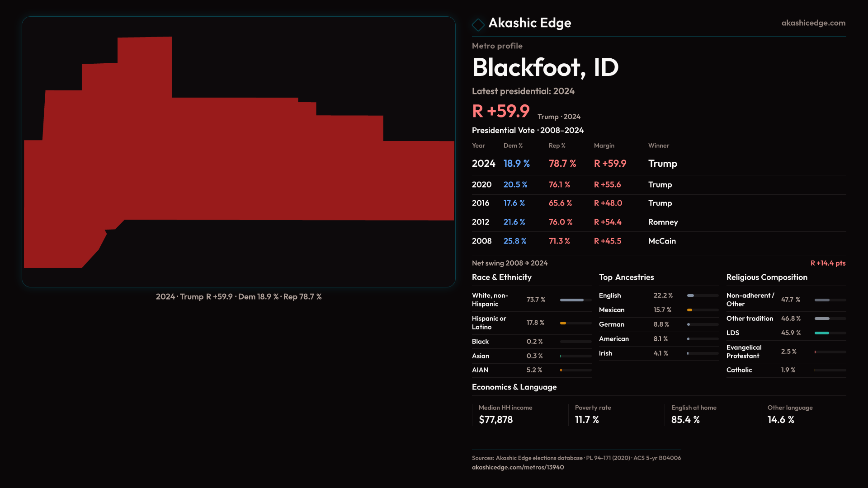The image size is (868, 488).
Task: Click the Margin column header
Action: (604, 145)
